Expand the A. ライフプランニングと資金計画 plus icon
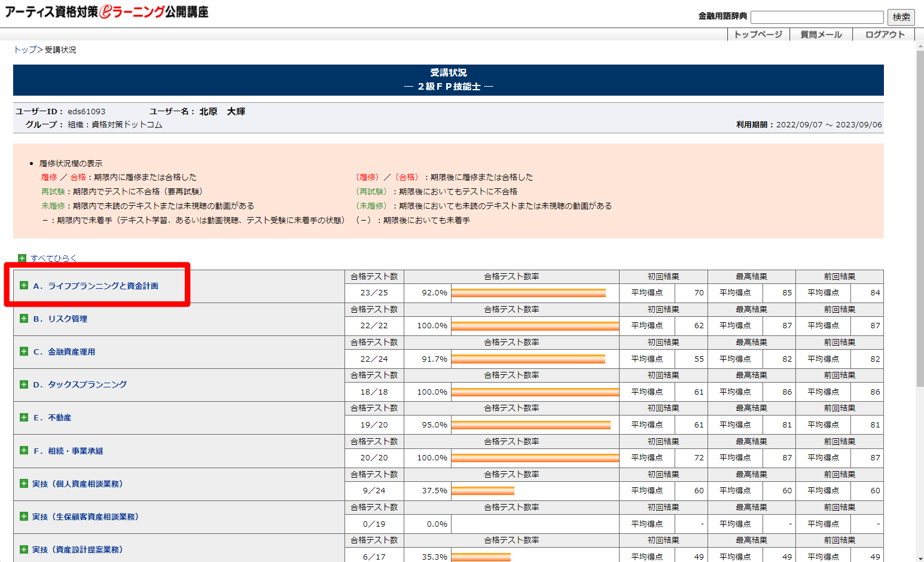Image resolution: width=924 pixels, height=562 pixels. click(x=24, y=285)
